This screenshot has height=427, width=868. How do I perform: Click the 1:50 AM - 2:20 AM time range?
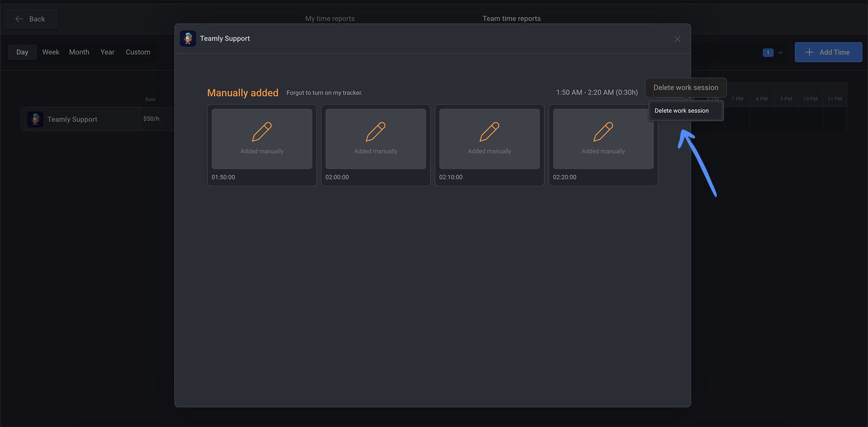[x=597, y=92]
